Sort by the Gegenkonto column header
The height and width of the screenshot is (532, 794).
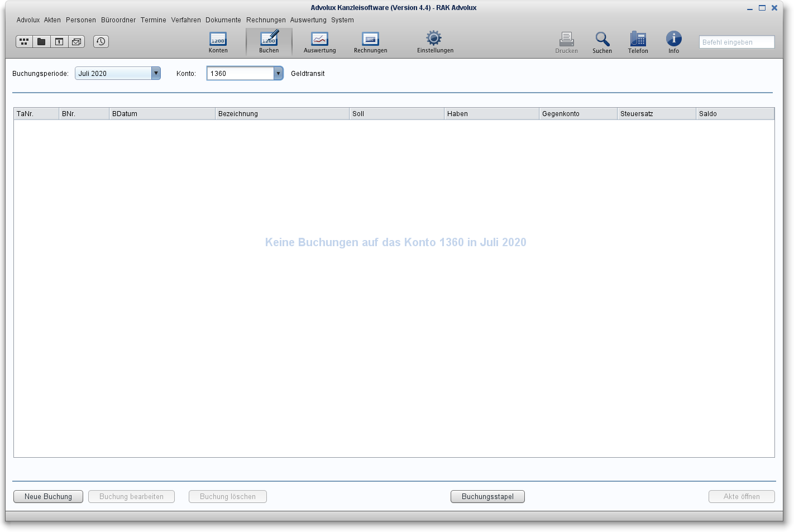578,113
